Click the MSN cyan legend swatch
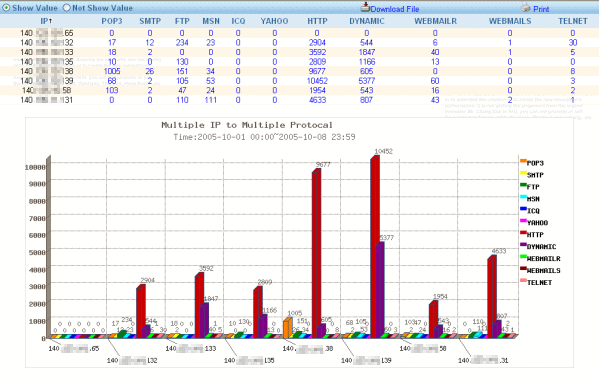Screen dimensions: 599x377 523,197
